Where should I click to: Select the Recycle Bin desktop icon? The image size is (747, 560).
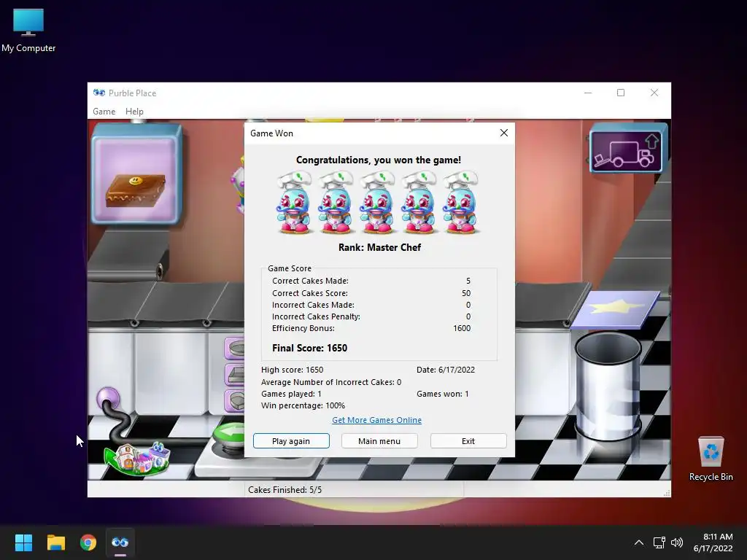pyautogui.click(x=711, y=459)
